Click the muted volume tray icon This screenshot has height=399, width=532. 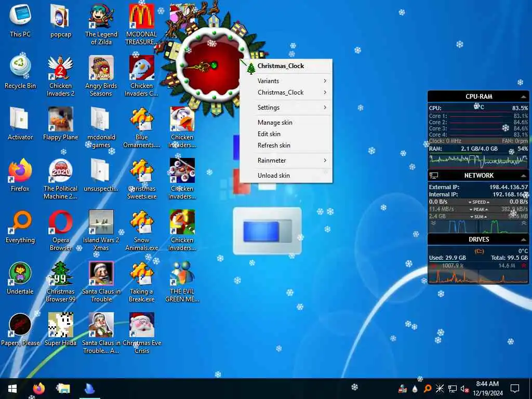point(464,389)
